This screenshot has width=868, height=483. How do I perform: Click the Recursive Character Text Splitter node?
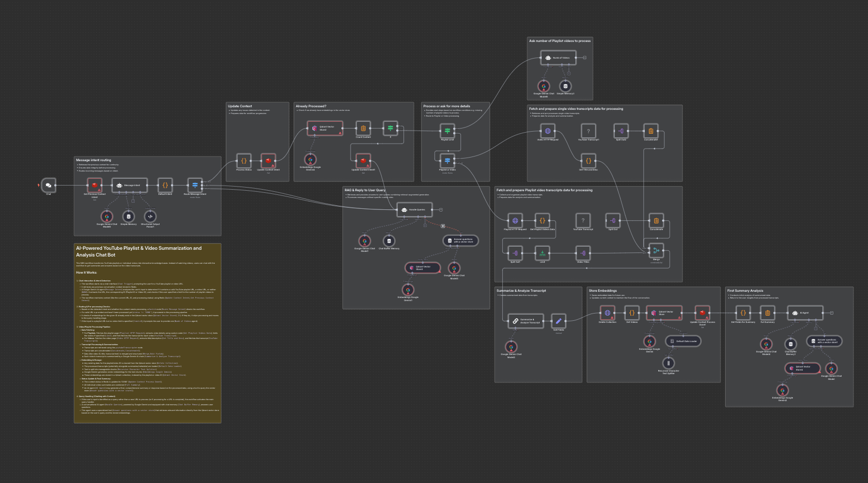click(x=669, y=363)
